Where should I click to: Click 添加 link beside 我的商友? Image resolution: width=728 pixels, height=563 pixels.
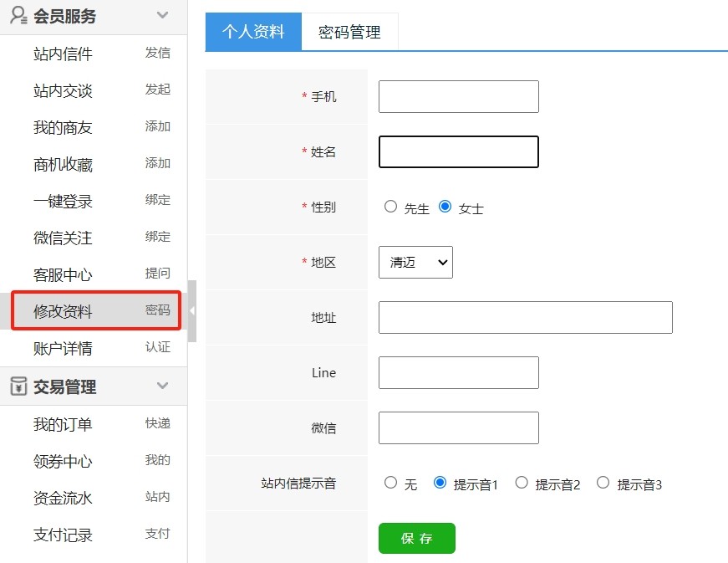point(158,125)
